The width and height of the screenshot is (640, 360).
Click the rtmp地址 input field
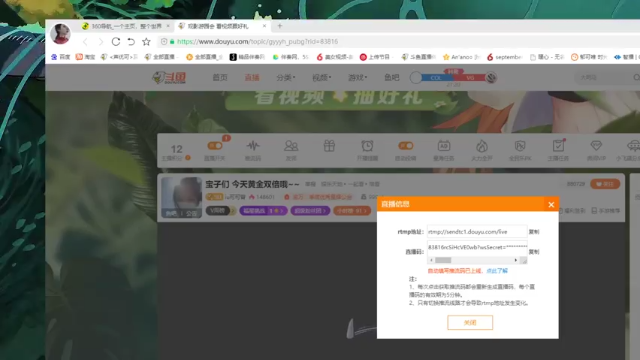[x=477, y=231]
